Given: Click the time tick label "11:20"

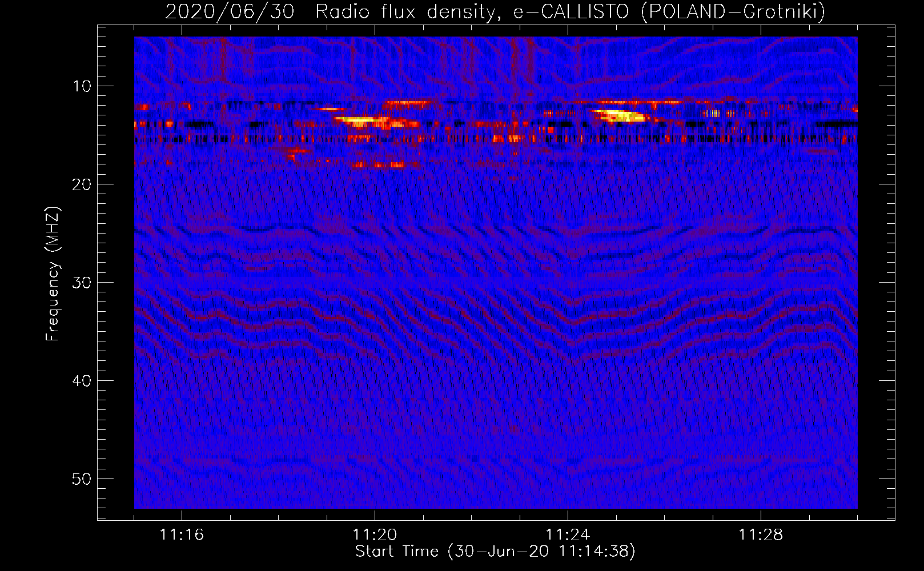Looking at the screenshot, I should pyautogui.click(x=375, y=535).
